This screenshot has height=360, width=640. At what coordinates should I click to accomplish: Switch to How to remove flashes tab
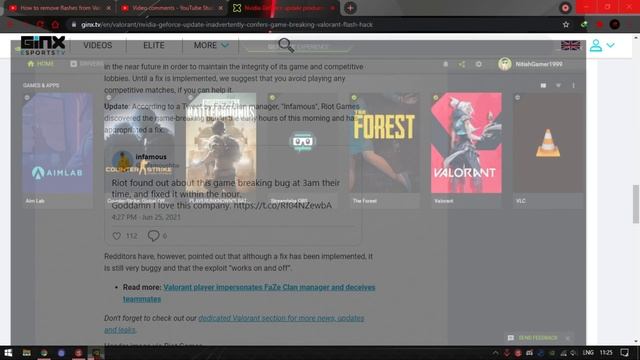point(60,8)
